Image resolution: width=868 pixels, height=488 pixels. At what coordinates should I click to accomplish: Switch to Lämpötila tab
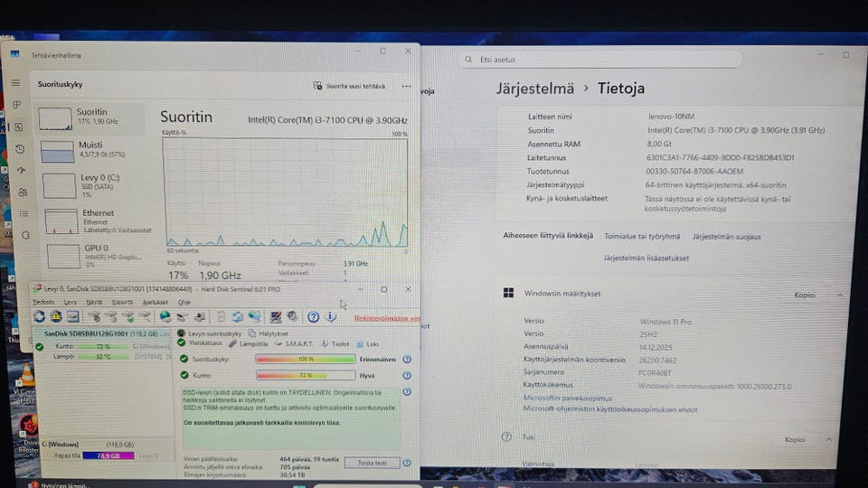tap(250, 343)
